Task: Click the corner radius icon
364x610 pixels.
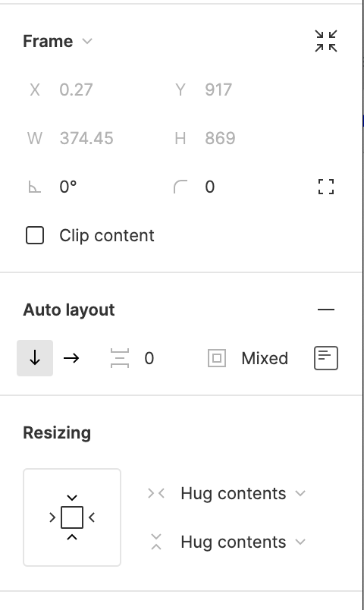Action: click(180, 187)
